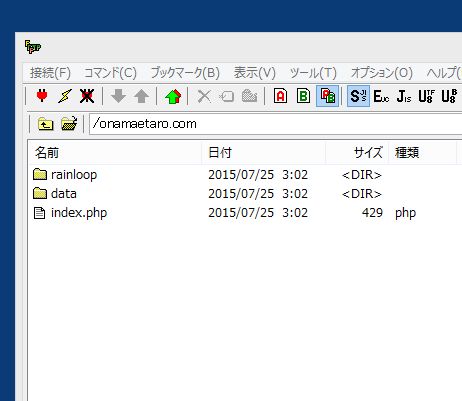Toggle automatic transfer mode detection
Image resolution: width=462 pixels, height=401 pixels.
click(x=327, y=96)
